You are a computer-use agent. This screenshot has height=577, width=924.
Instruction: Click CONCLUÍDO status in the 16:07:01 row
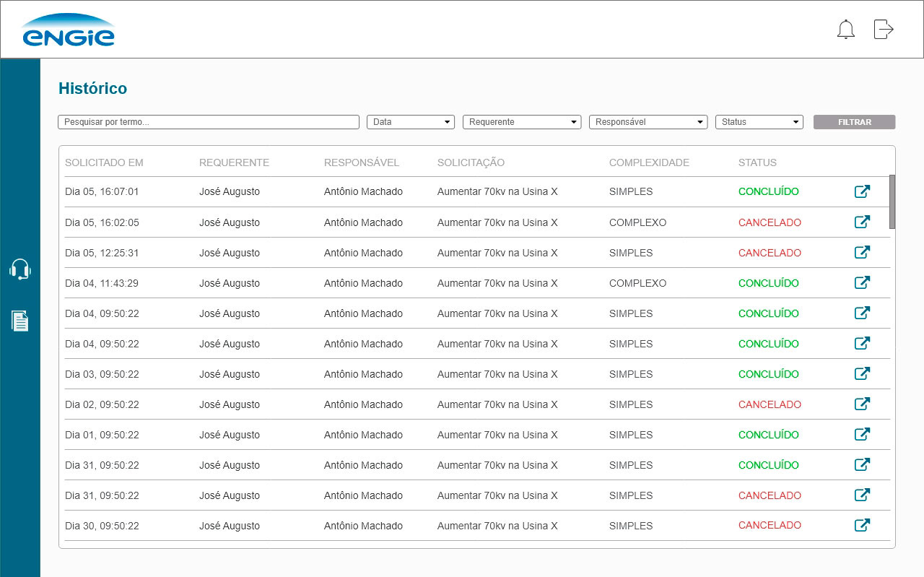point(769,191)
